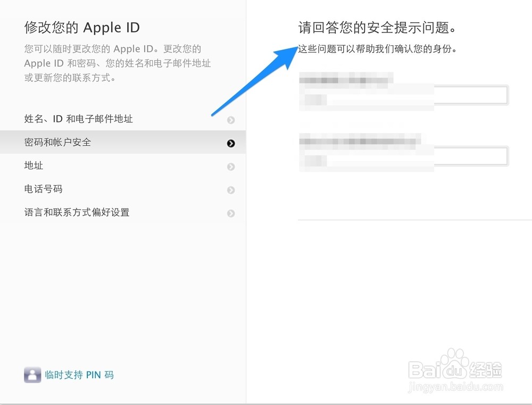Click the second security question answer field
The image size is (532, 405).
pyautogui.click(x=404, y=156)
